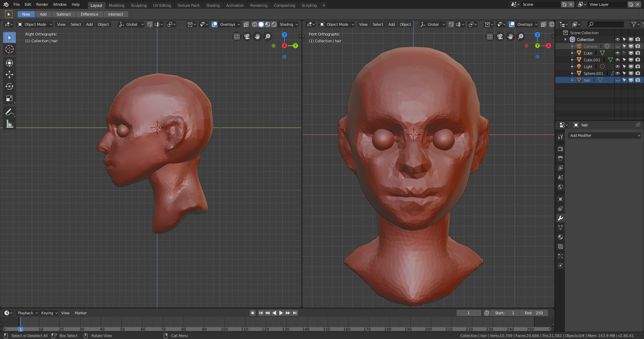Toggle visibility of Light object

click(x=618, y=67)
